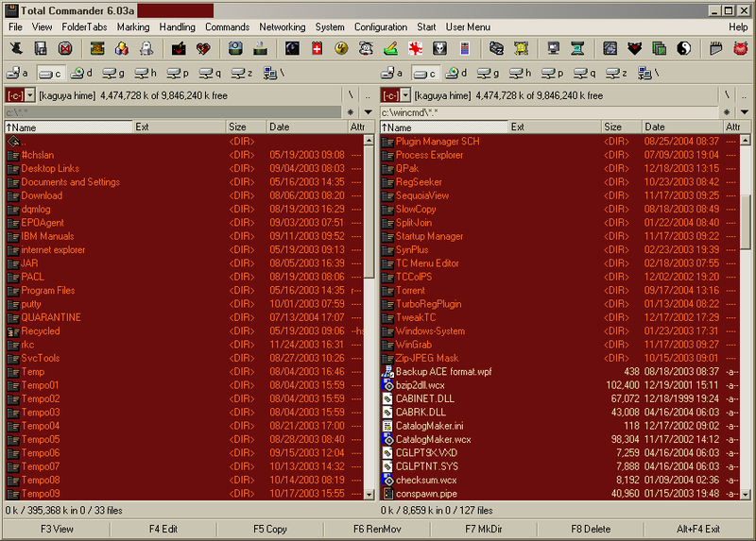Screen dimensions: 756x541
Task: Select network drive g in right drive bar
Action: pos(490,74)
